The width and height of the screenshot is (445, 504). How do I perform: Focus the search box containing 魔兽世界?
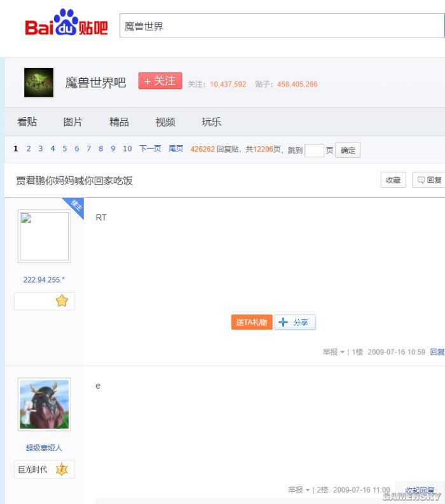pyautogui.click(x=282, y=25)
